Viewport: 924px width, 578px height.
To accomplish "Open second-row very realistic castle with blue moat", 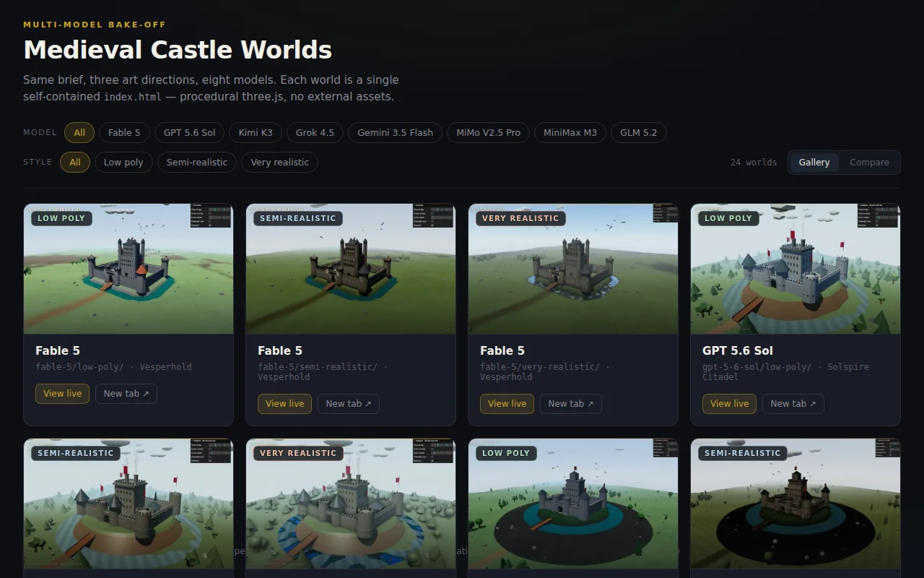I will 351,504.
